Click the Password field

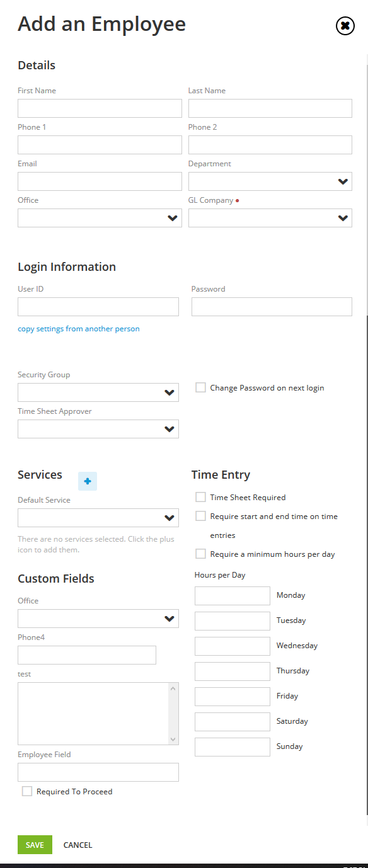pyautogui.click(x=271, y=307)
